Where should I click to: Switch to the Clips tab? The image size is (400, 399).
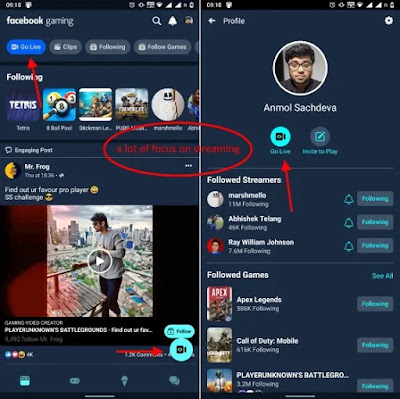[66, 47]
